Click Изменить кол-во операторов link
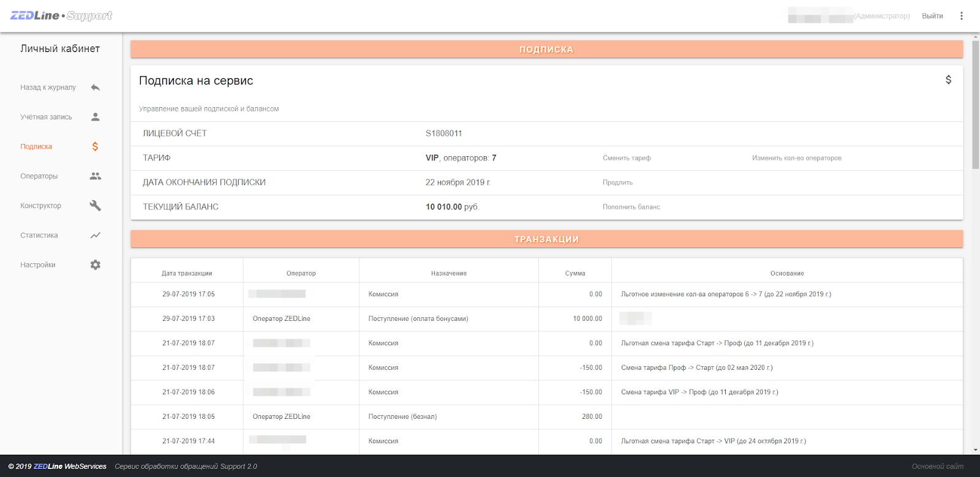The width and height of the screenshot is (980, 477). tap(796, 158)
